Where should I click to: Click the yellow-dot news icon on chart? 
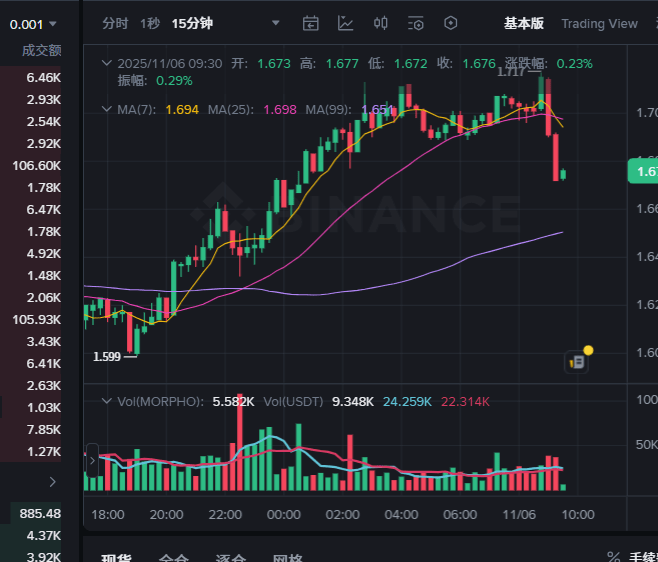(579, 361)
